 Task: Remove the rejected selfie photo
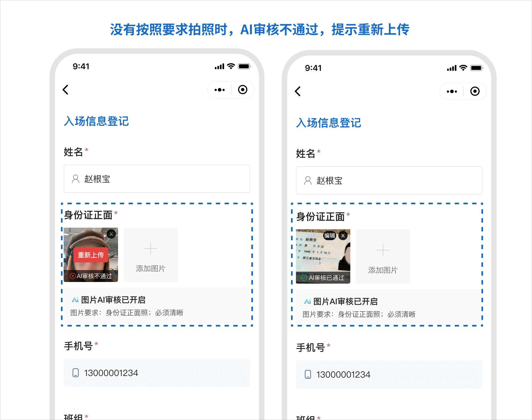111,234
